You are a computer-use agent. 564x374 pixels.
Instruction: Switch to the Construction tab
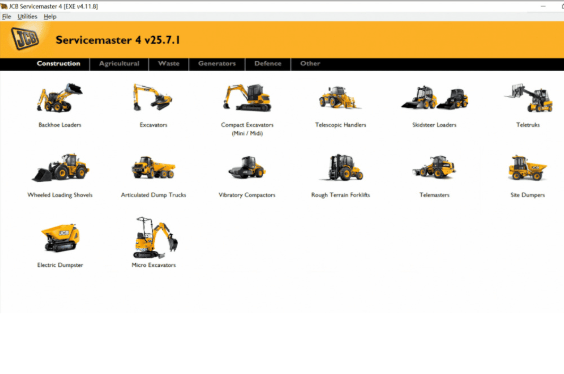[x=58, y=64]
